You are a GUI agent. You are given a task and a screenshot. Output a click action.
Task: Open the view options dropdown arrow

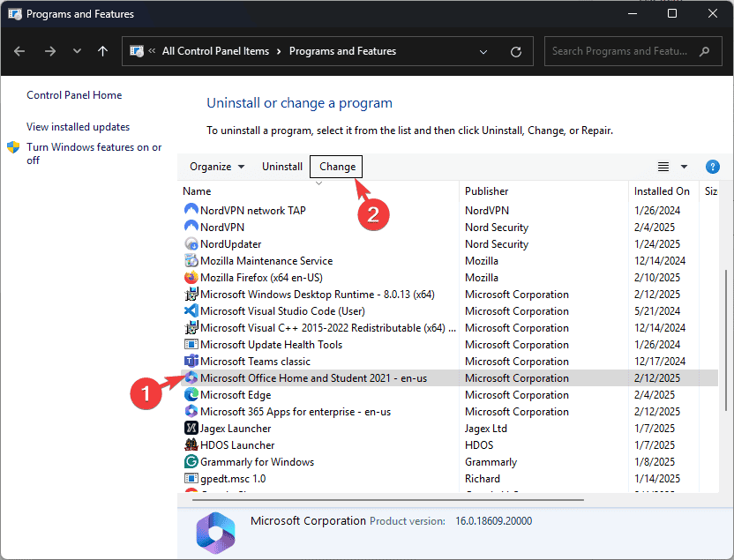pos(684,167)
